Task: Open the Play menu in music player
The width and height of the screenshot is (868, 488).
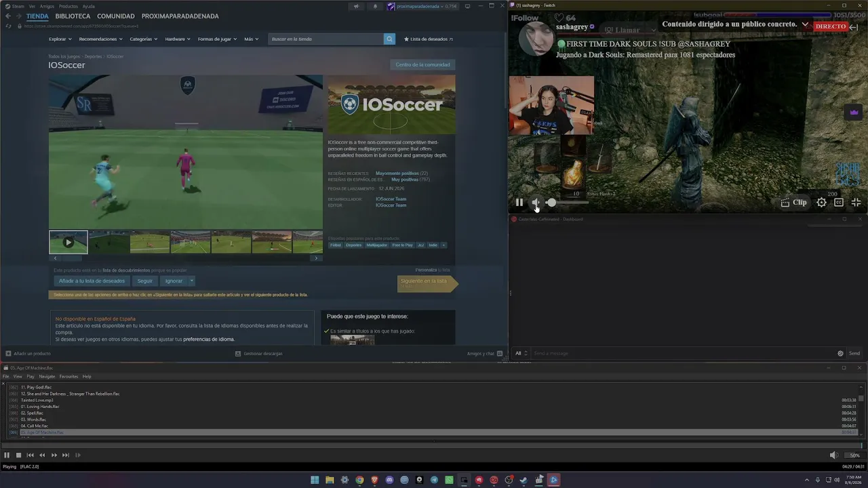Action: (31, 376)
